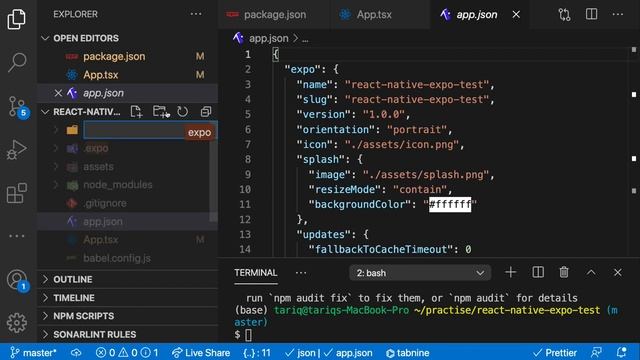Click the {.}: 11 status bar item
The height and width of the screenshot is (360, 640).
(256, 353)
